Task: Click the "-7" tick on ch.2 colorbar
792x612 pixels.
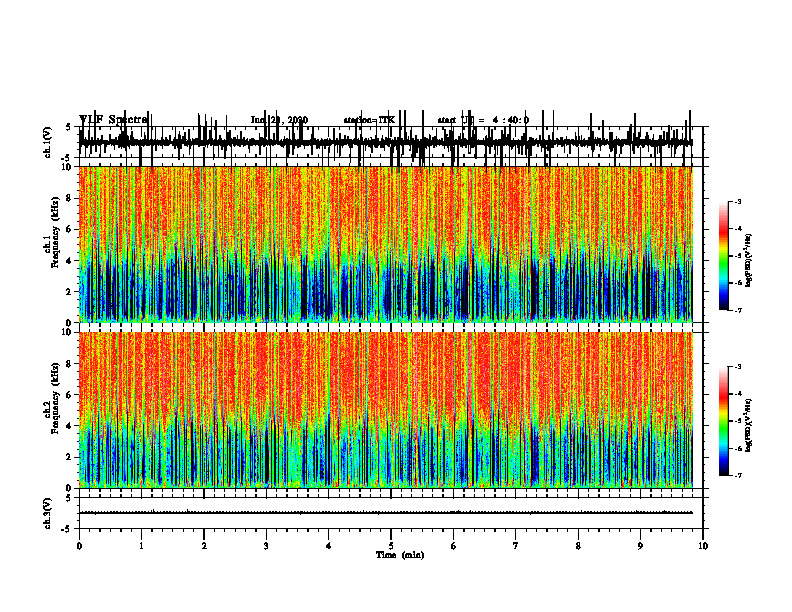Action: point(737,475)
